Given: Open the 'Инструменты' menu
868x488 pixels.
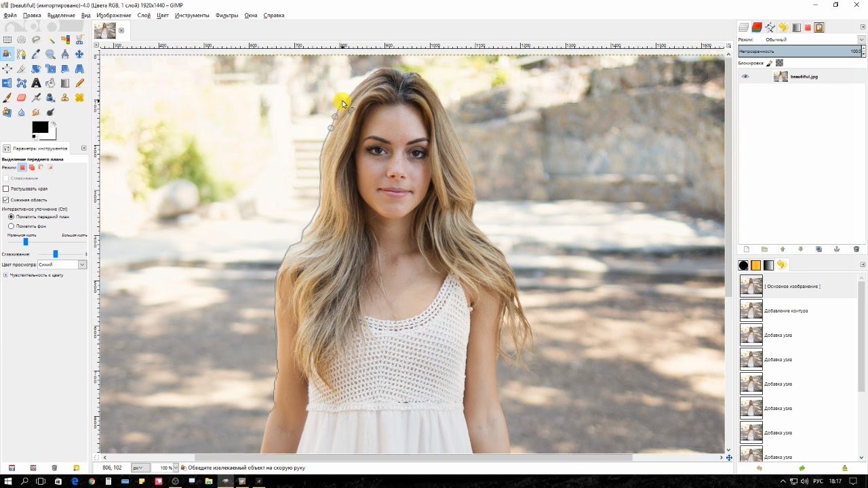Looking at the screenshot, I should coord(192,15).
